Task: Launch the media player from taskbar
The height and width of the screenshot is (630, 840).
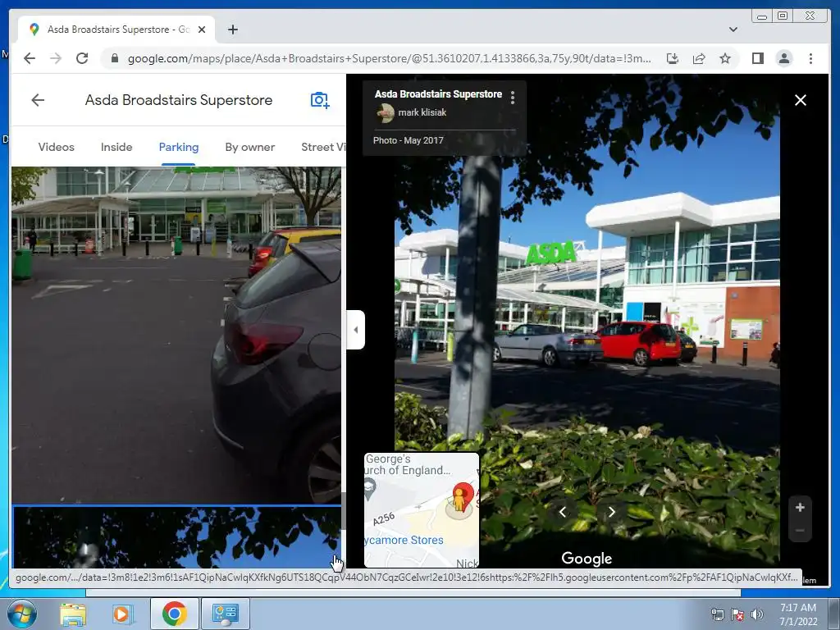Action: coord(121,614)
